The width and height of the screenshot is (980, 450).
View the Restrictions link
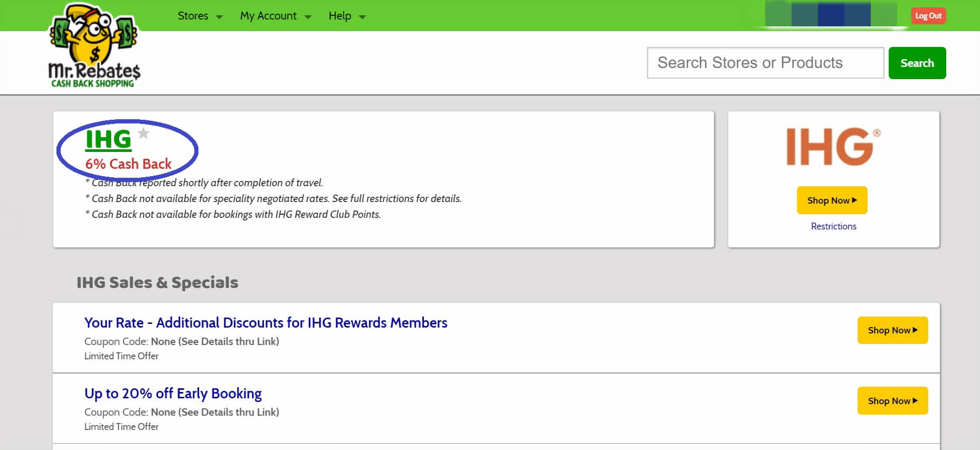click(833, 226)
